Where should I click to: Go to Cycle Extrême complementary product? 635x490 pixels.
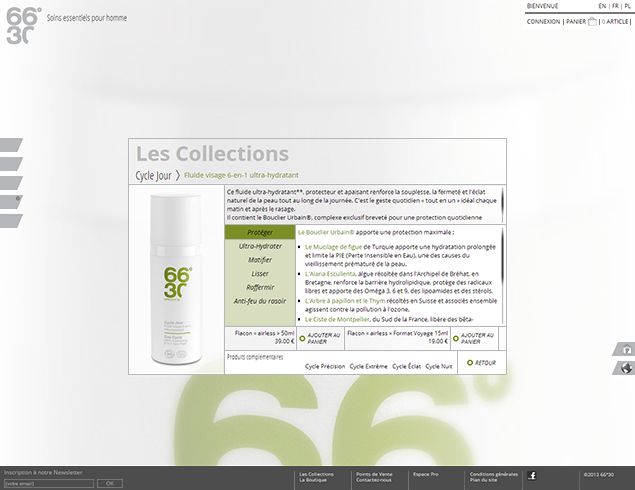[369, 366]
